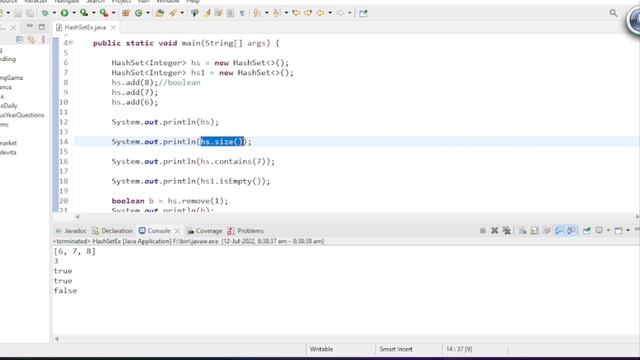Toggle Show Whitespace Characters pilcrow icon
Image resolution: width=640 pixels, height=360 pixels.
242,13
